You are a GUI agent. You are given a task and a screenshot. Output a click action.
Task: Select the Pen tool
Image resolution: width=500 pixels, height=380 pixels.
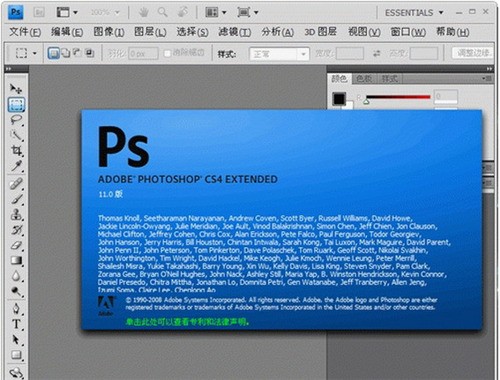point(16,309)
